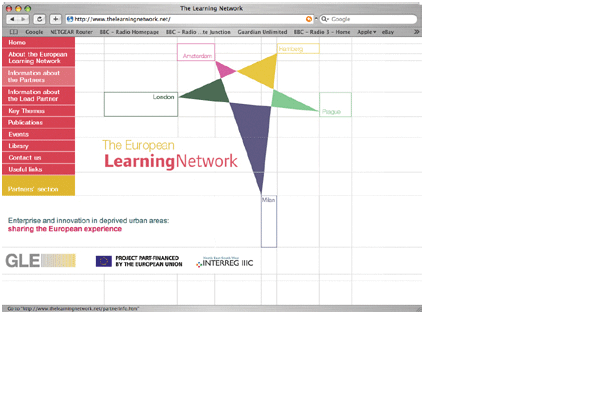Click the European Learning Network title logo
This screenshot has width=615, height=396.
pos(170,155)
